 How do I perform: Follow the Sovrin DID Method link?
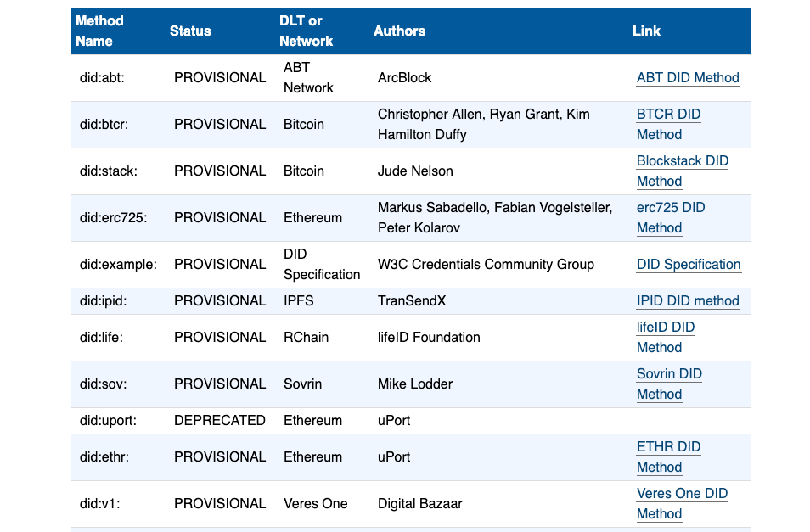(x=669, y=374)
